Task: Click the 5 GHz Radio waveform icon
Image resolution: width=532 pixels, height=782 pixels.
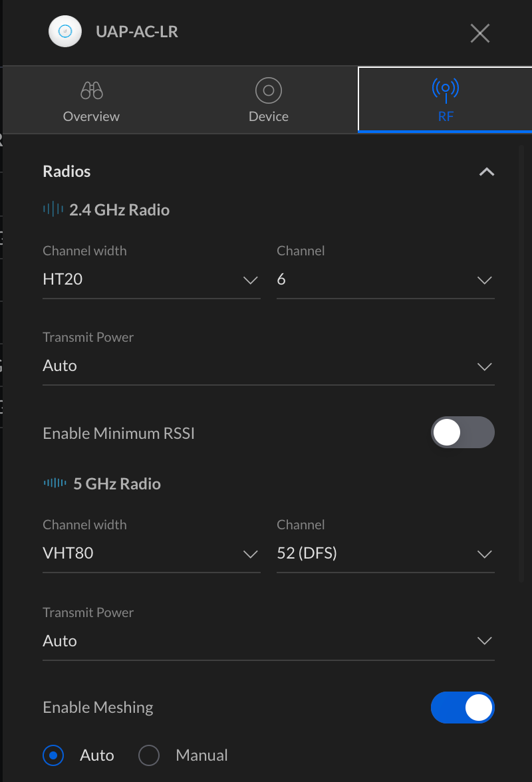Action: (55, 483)
